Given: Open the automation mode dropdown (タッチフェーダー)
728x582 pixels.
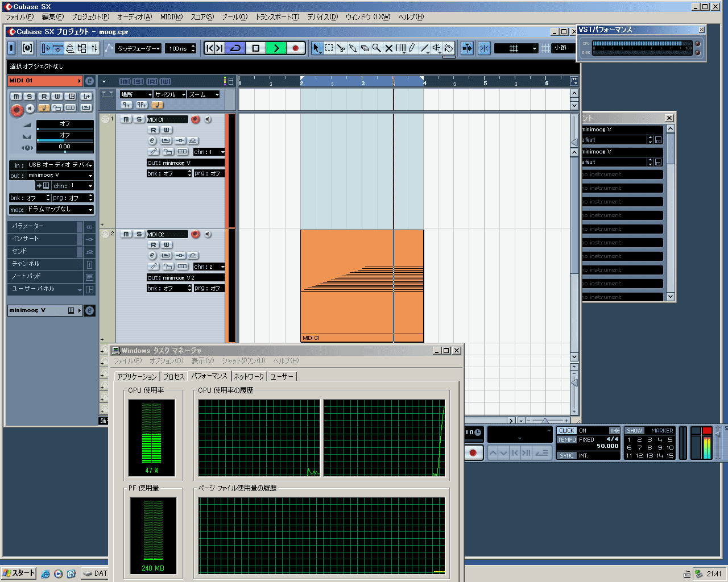Looking at the screenshot, I should (x=139, y=48).
